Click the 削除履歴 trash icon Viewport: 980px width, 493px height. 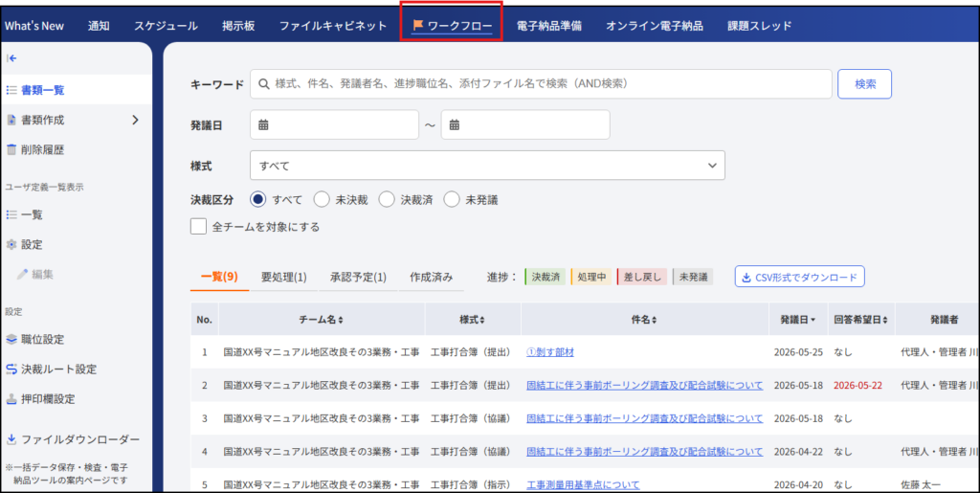[x=11, y=150]
